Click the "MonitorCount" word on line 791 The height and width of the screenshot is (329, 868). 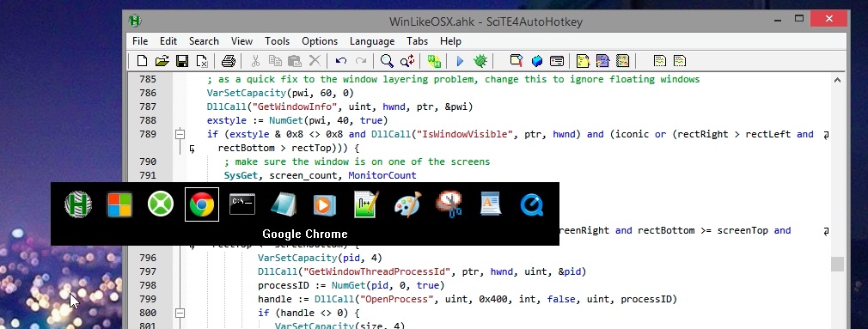coord(382,175)
